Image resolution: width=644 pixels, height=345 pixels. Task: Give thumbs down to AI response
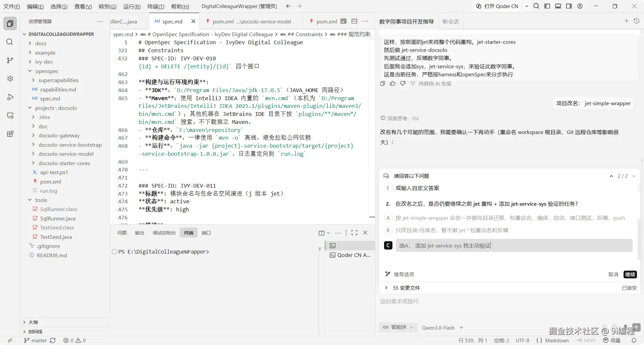pos(403,83)
